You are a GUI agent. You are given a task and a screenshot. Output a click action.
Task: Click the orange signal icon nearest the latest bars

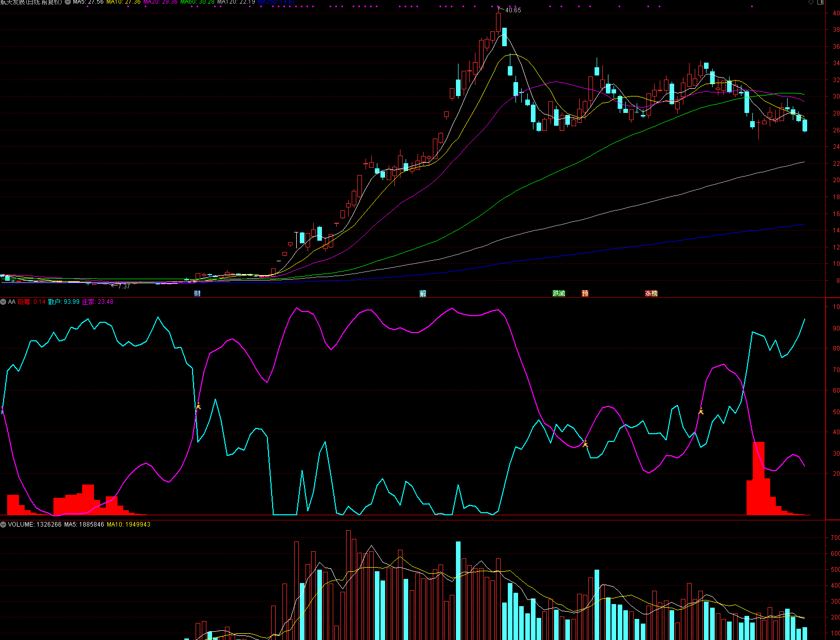[x=701, y=412]
